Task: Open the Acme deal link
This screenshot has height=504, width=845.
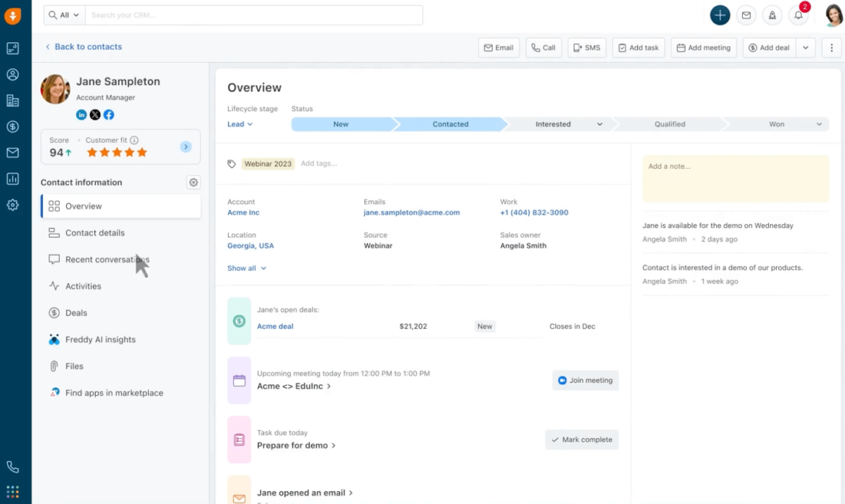Action: coord(275,326)
